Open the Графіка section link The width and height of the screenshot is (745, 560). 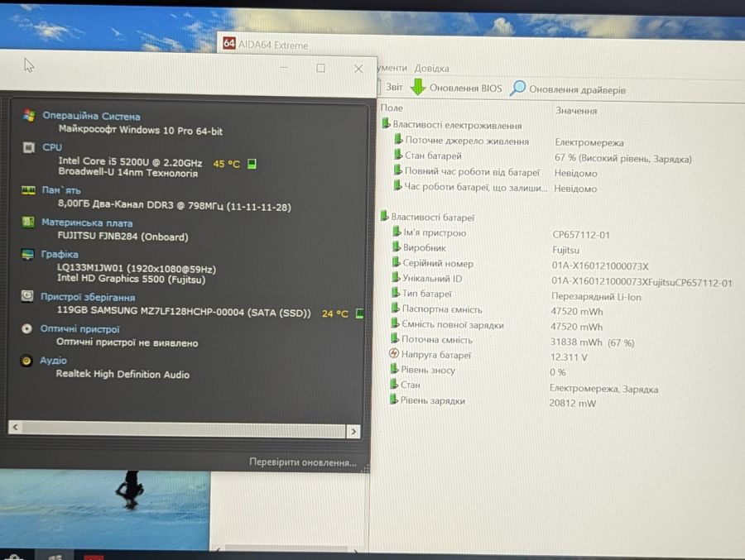(60, 254)
